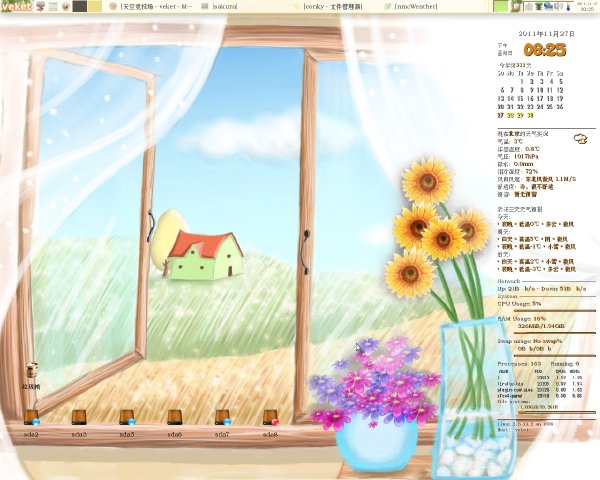This screenshot has width=600, height=480.
Task: Click the cloud weather icon in conky
Action: (x=580, y=138)
